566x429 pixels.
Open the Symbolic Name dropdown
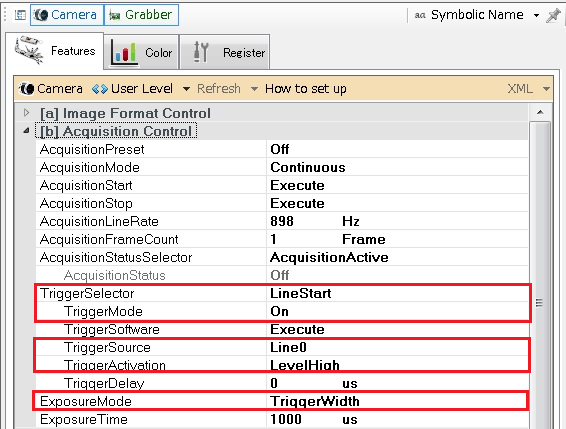(x=536, y=15)
